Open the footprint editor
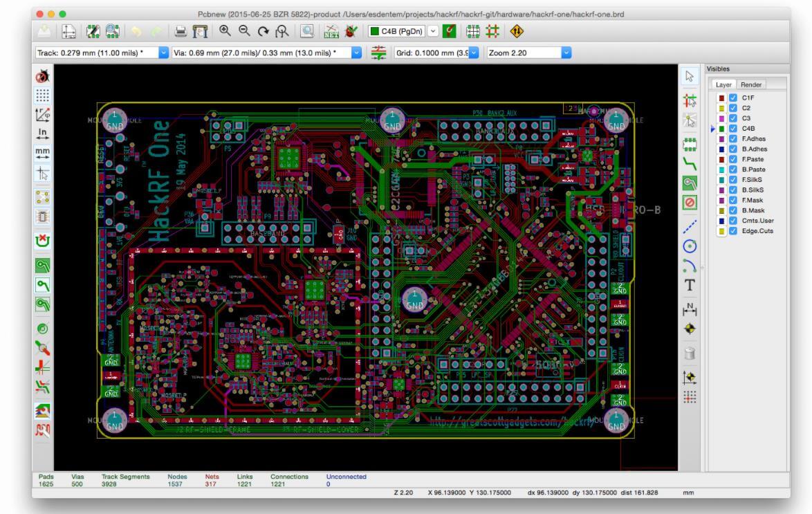 tap(93, 32)
